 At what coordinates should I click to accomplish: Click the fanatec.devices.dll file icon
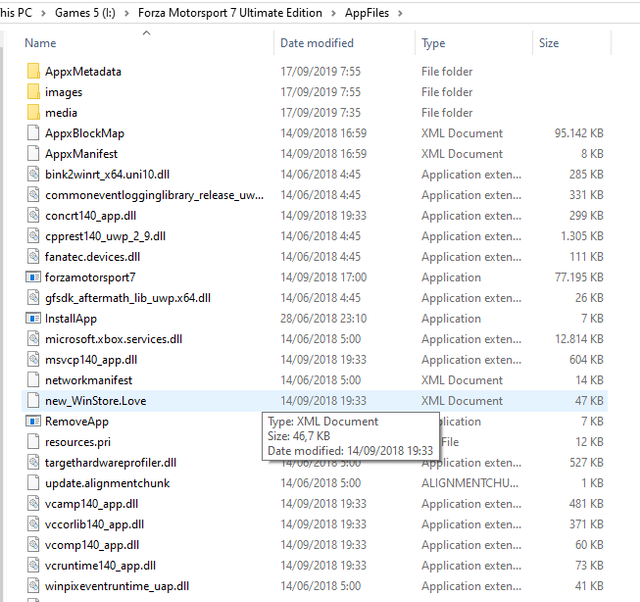[33, 256]
